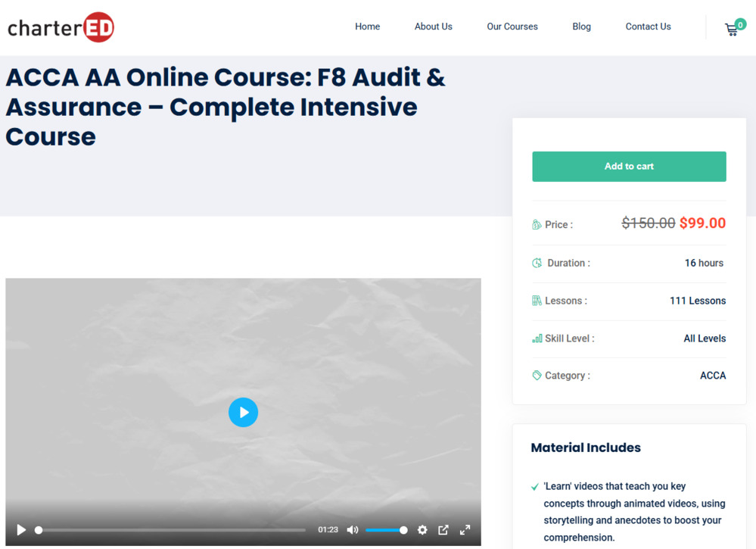Screen dimensions: 756x549
Task: Click the Duration clock icon
Action: 537,263
